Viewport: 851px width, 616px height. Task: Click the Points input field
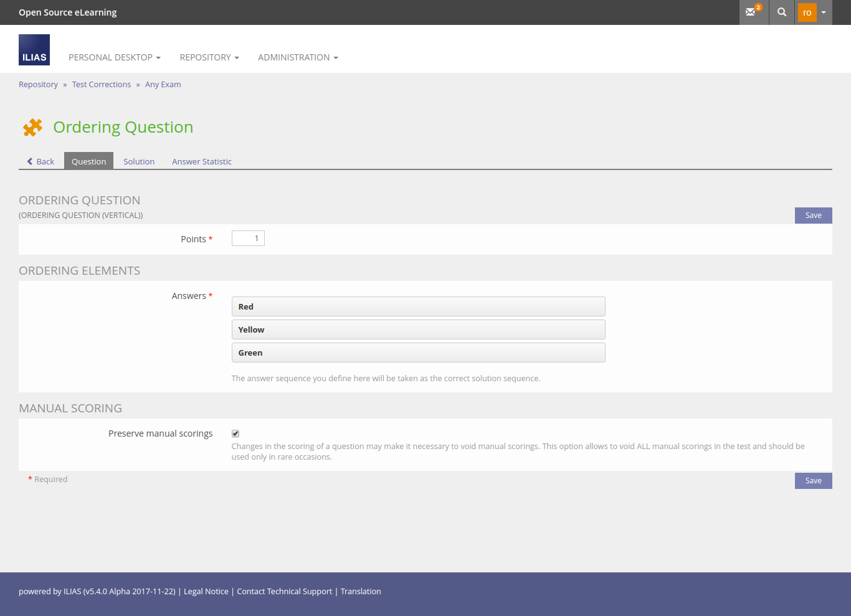coord(248,239)
